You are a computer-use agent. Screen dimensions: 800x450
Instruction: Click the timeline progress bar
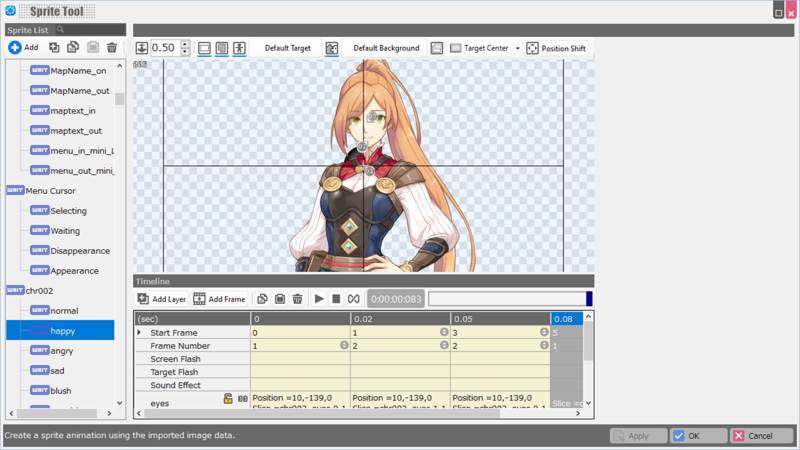(510, 299)
